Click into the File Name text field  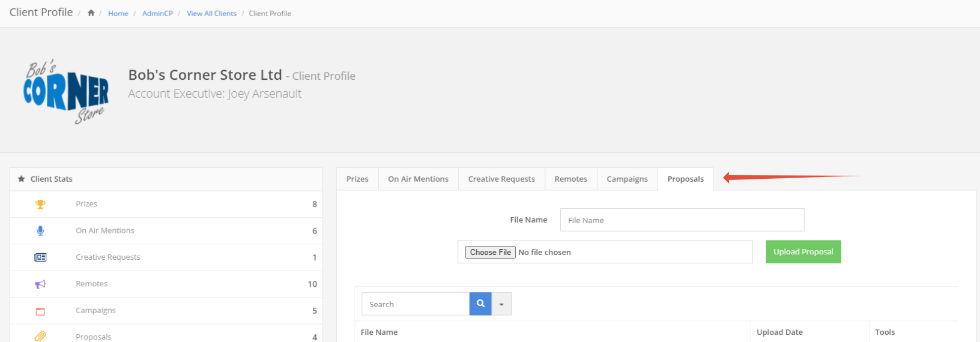tap(682, 220)
